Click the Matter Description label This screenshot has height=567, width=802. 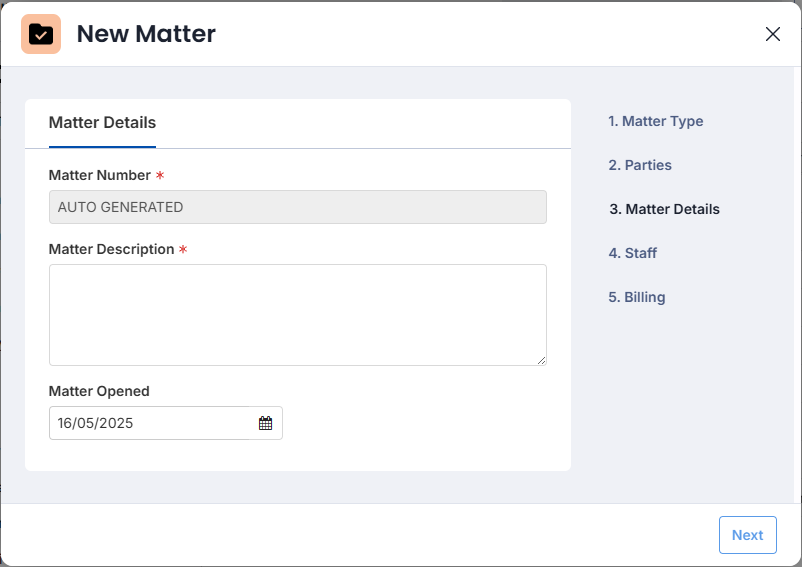coord(112,250)
